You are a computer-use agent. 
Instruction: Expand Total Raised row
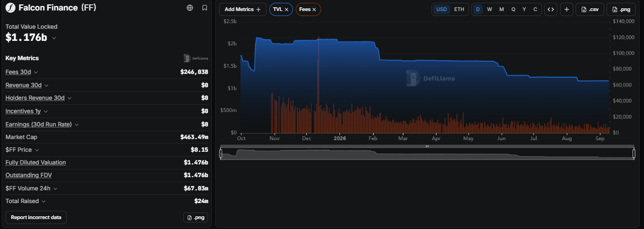[44, 201]
